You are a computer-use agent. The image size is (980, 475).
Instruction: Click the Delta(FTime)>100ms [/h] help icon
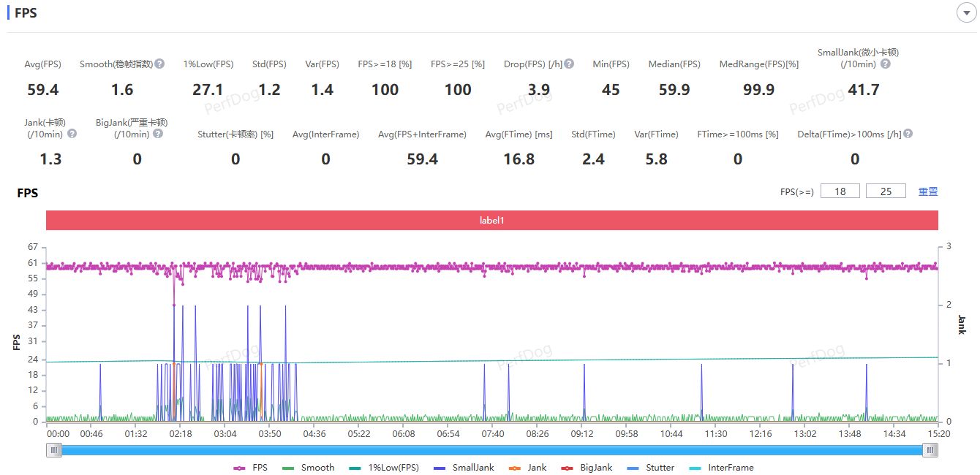click(x=908, y=134)
